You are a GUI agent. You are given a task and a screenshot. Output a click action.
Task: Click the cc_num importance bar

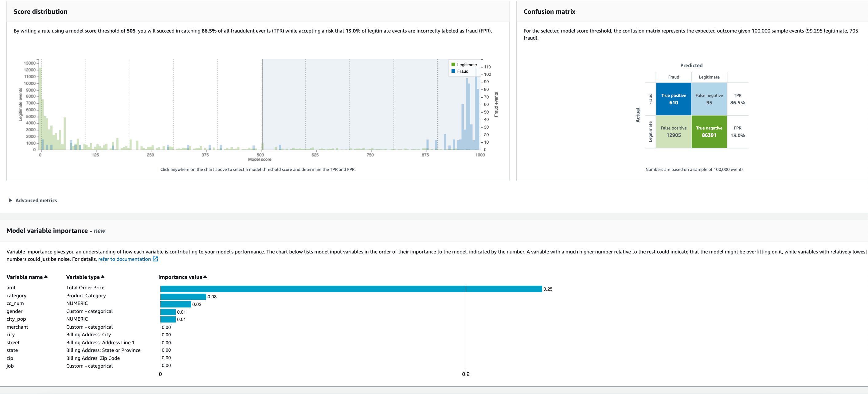click(x=176, y=304)
